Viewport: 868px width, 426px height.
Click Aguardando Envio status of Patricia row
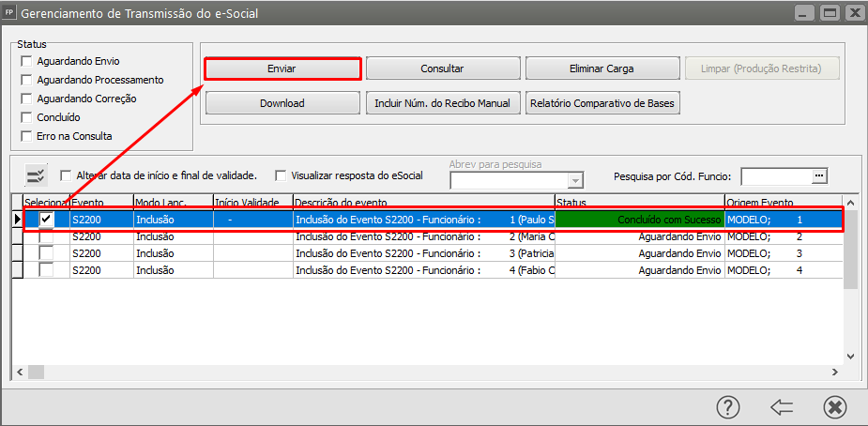(x=640, y=253)
